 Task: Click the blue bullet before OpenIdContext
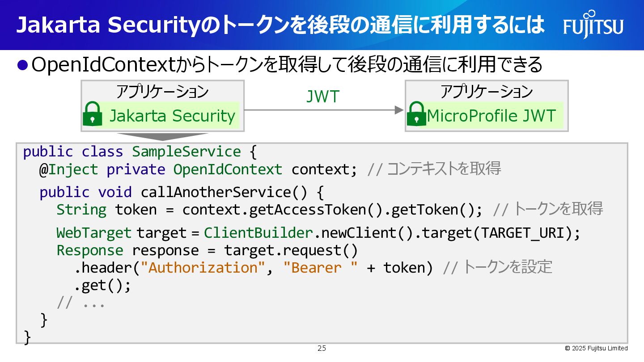[x=22, y=65]
